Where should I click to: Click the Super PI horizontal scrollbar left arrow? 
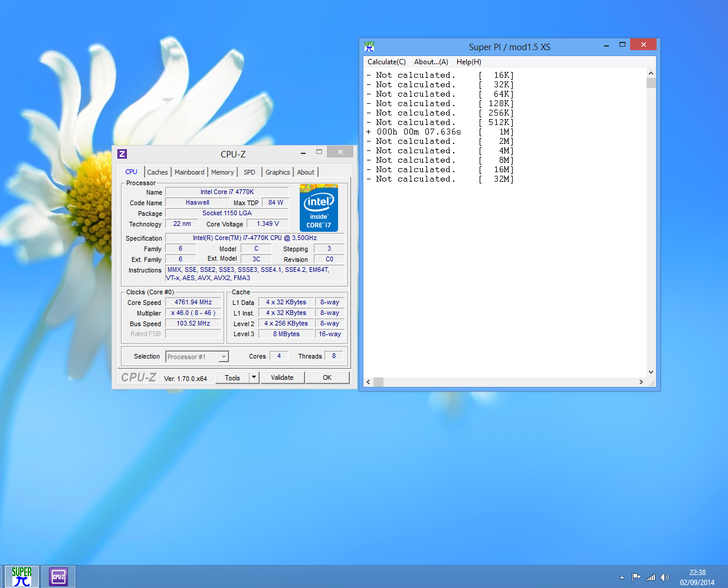369,382
